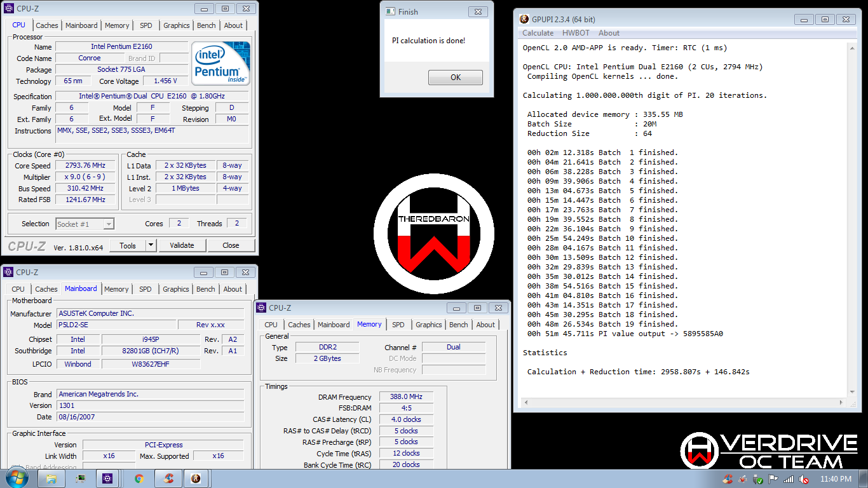Open SPD tab in top CPU-Z window
This screenshot has width=868, height=488.
point(146,25)
